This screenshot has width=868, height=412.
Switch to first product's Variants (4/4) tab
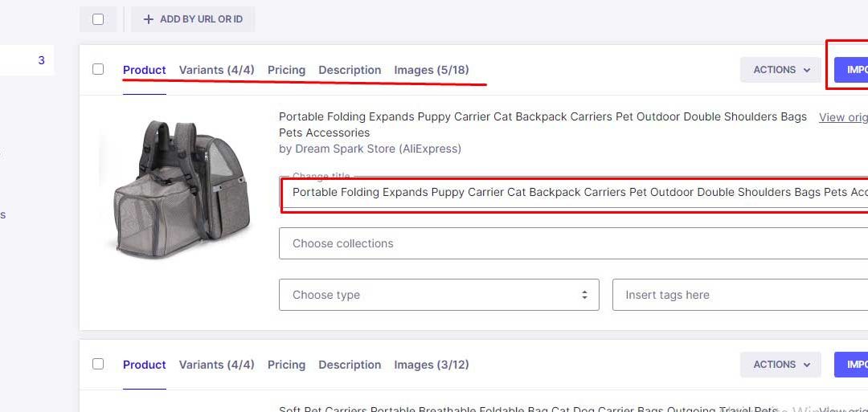point(216,70)
